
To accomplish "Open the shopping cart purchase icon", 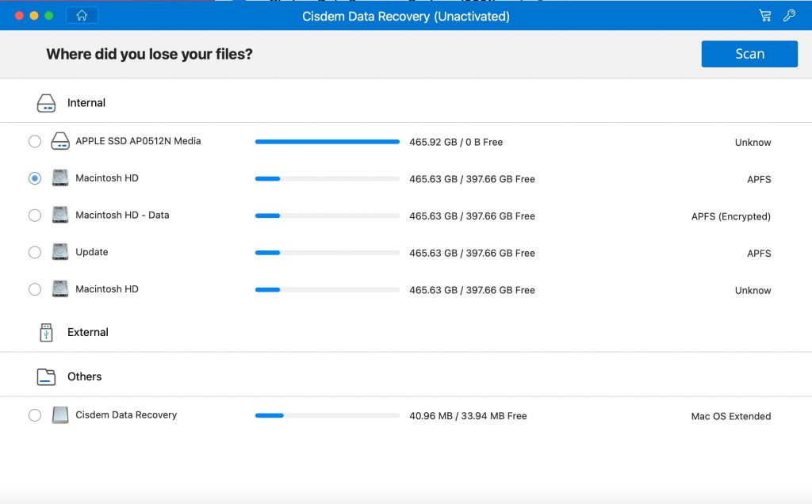I will 765,16.
